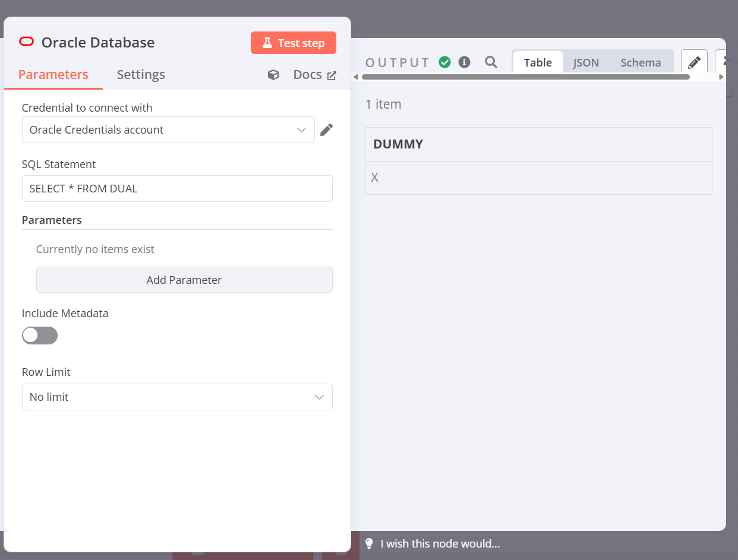This screenshot has height=560, width=738.
Task: Select the table cell with value X
Action: (x=538, y=178)
